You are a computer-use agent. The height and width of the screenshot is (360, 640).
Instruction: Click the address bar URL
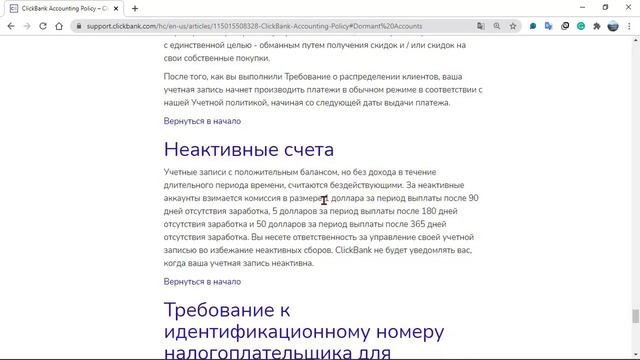point(254,26)
